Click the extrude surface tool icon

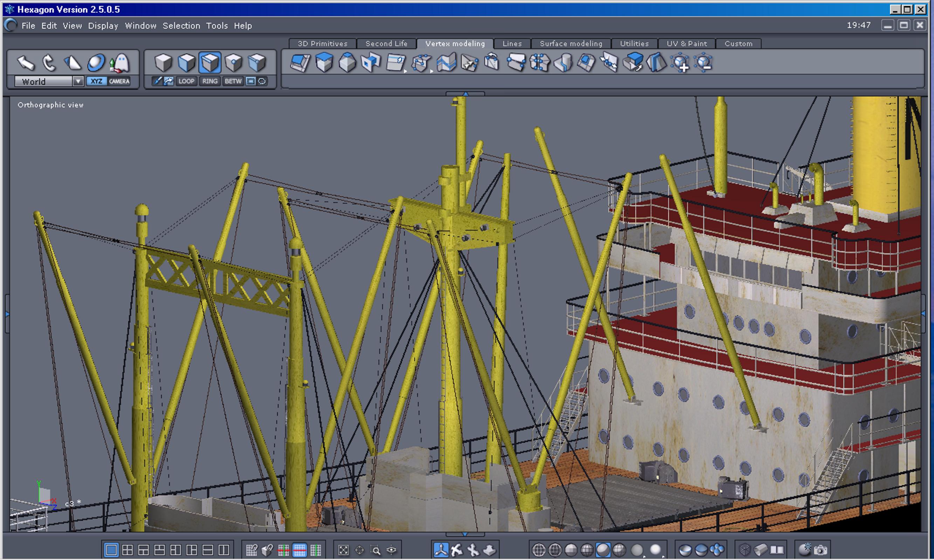(x=300, y=63)
